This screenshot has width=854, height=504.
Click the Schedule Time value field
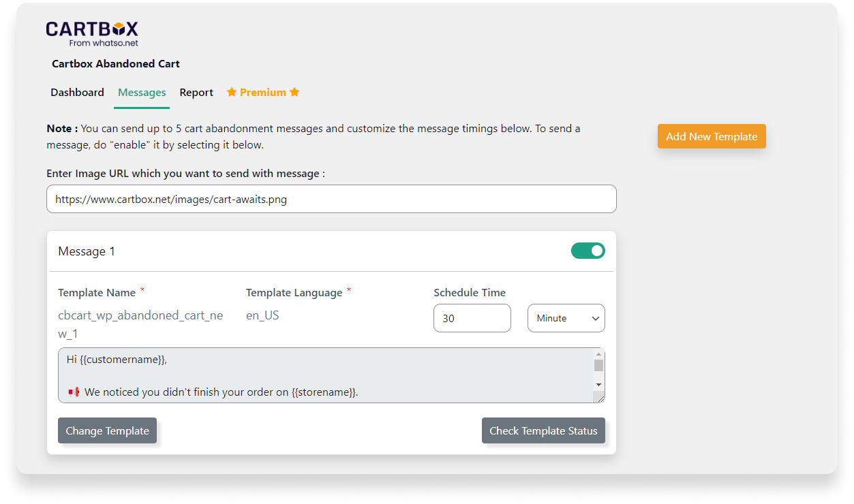coord(472,318)
